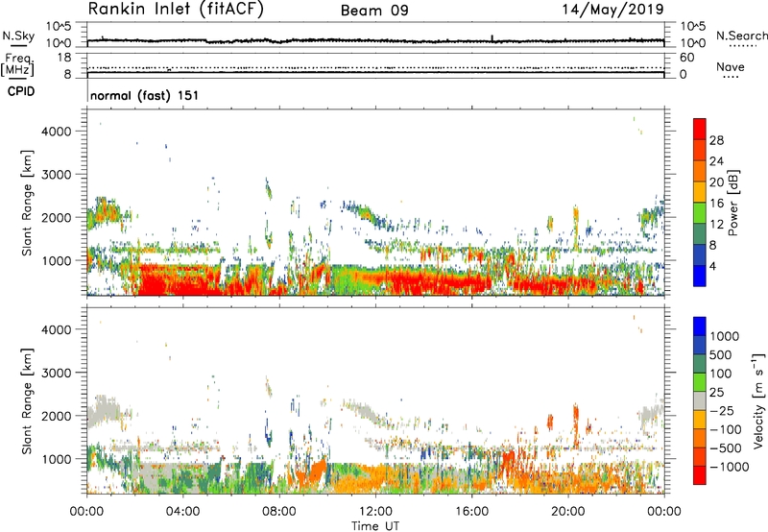Click the "60" Nave axis tick
This screenshot has width=768, height=532.
(x=687, y=58)
